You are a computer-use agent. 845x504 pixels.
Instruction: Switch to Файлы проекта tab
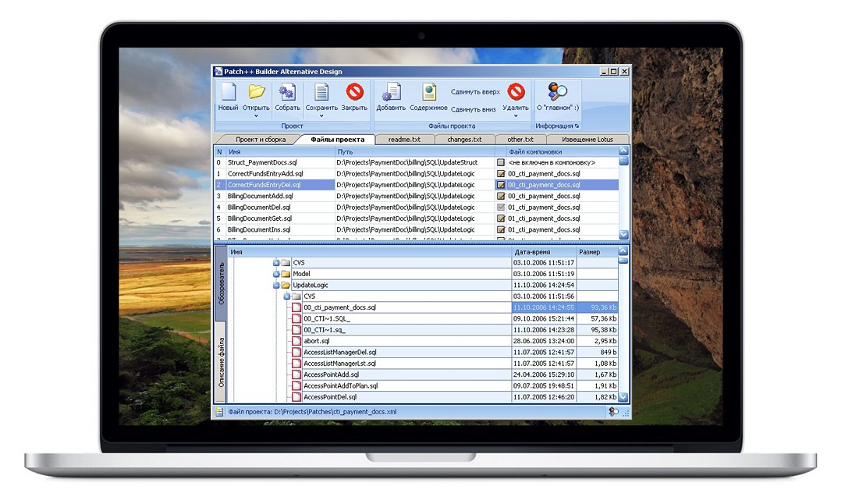point(337,139)
